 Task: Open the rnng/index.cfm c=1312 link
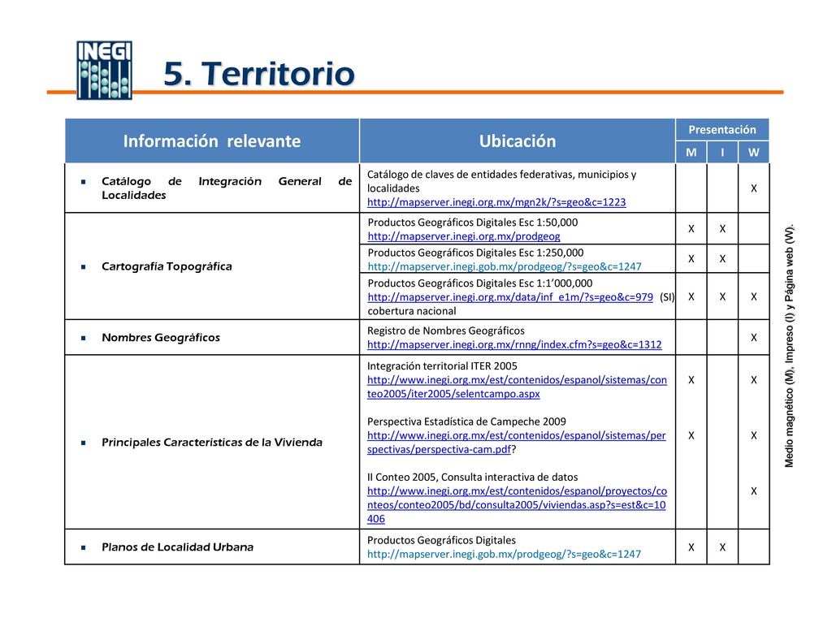[x=514, y=345]
